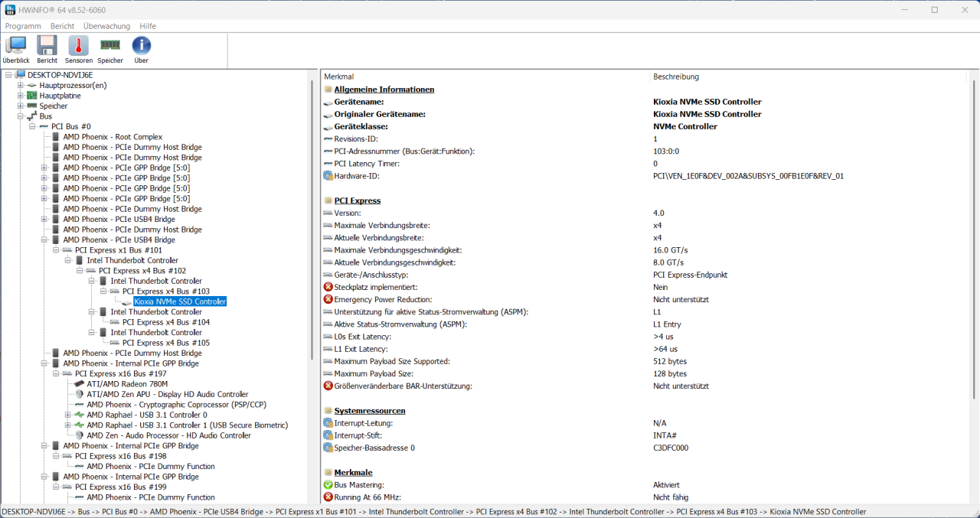Collapse the DESKTOP-NDVIJ6E root node
The height and width of the screenshot is (518, 980).
pos(8,75)
